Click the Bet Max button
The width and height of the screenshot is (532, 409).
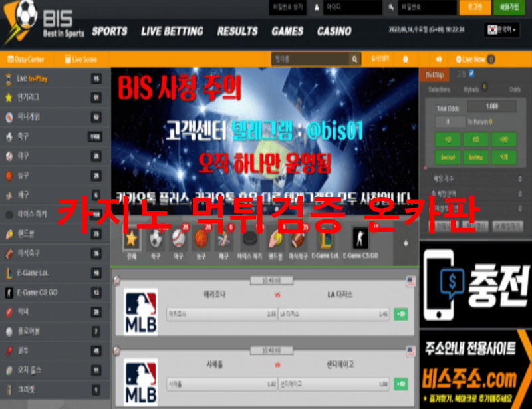coord(475,158)
